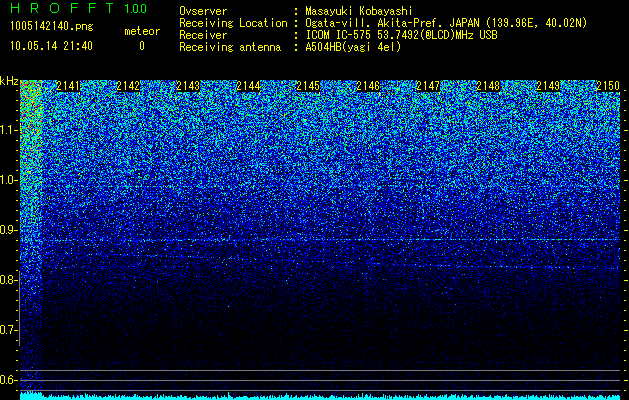Select the Ovserver label
629x400 pixels.
pos(203,11)
